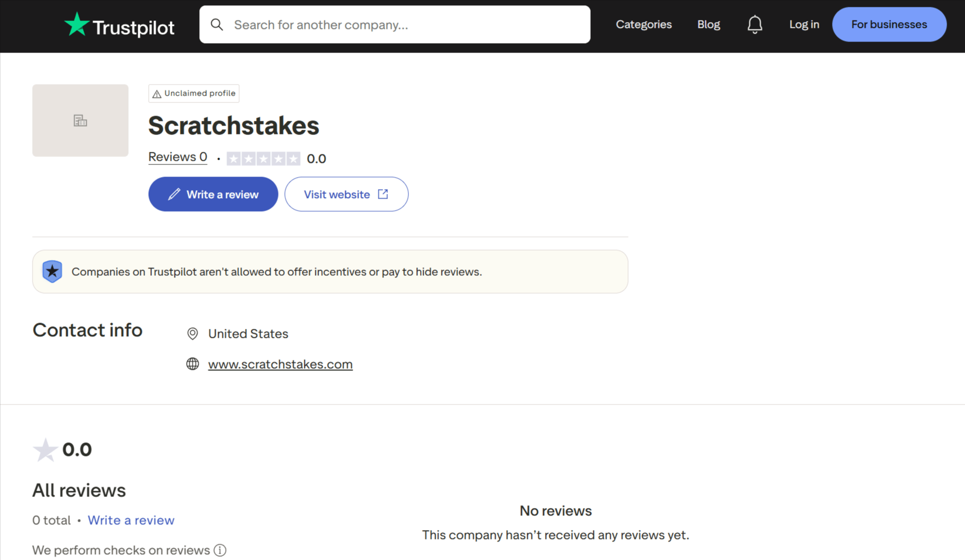The height and width of the screenshot is (560, 965).
Task: Click the star rating bar near 0.0
Action: pyautogui.click(x=263, y=159)
